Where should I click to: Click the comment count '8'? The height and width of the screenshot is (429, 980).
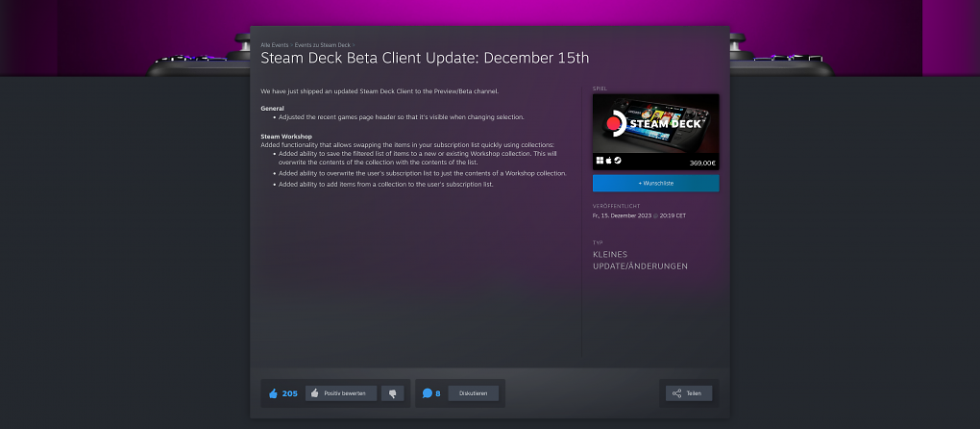tap(438, 393)
